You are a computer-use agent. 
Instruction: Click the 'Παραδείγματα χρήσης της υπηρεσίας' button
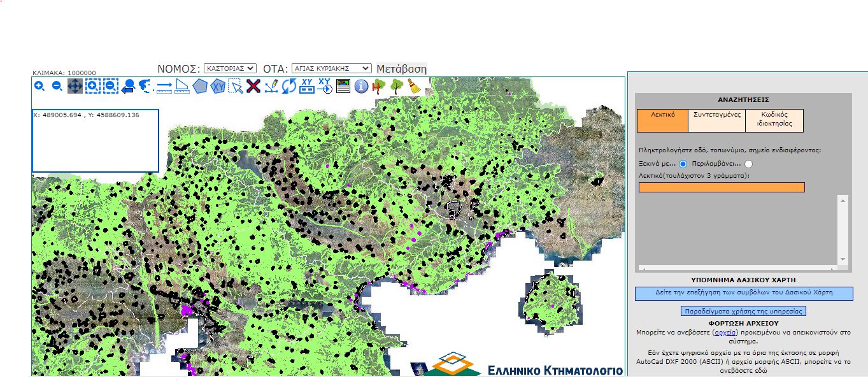tap(743, 312)
